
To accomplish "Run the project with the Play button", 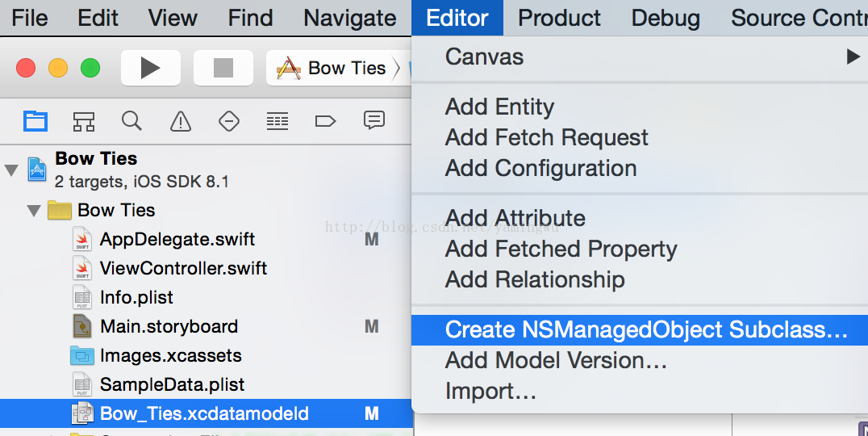I will click(151, 68).
